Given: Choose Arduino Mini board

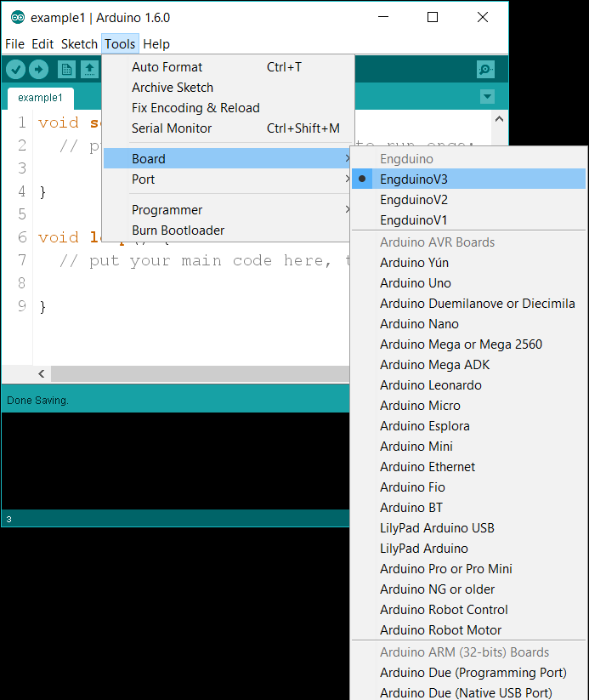Looking at the screenshot, I should coord(468,447).
